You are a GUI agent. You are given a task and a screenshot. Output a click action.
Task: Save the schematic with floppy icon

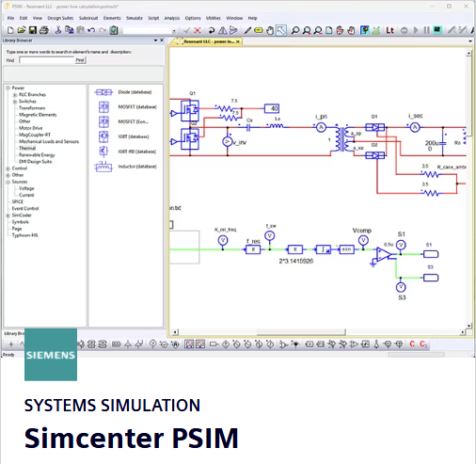coord(33,30)
